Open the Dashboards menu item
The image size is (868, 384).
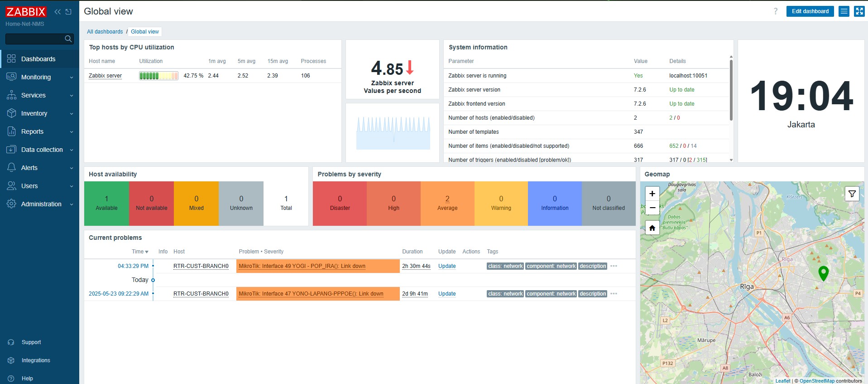point(38,59)
